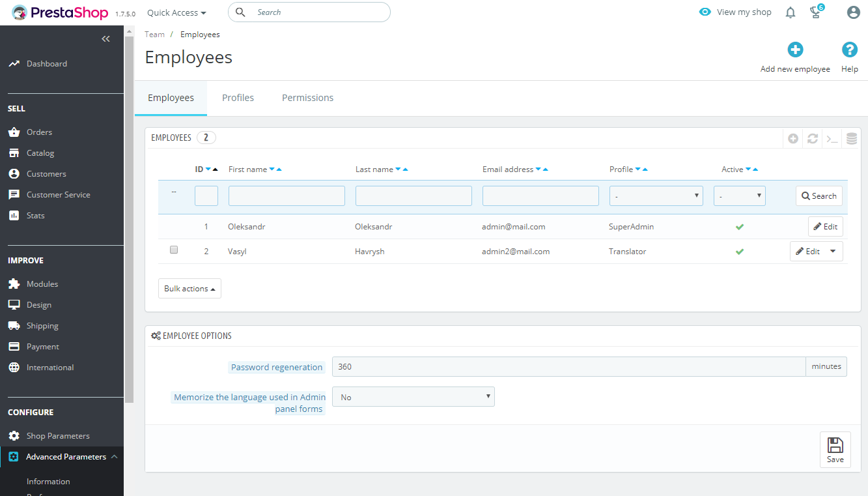Open the Active filter dropdown

coord(740,196)
